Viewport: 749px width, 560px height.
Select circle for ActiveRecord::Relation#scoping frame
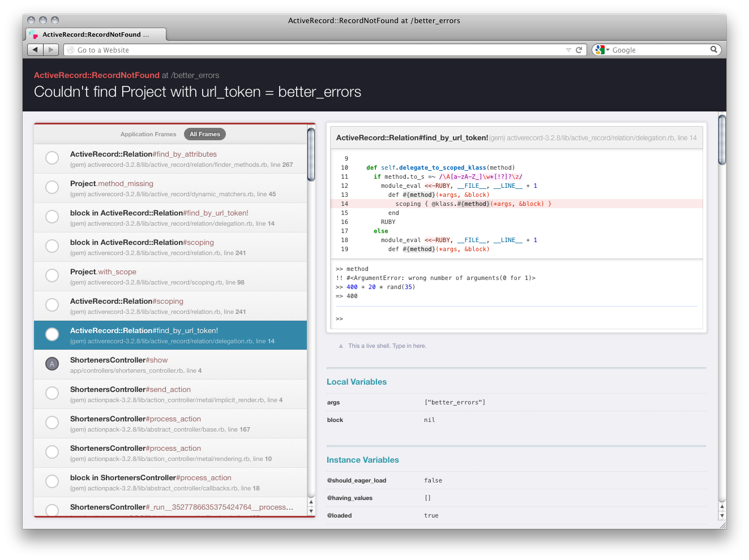point(52,305)
